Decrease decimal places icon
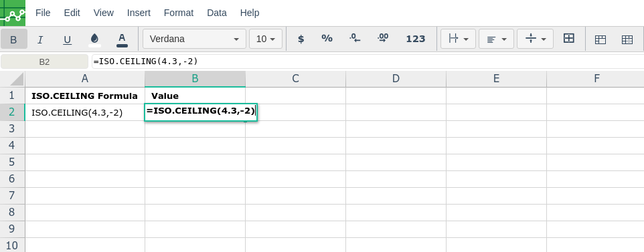The image size is (644, 252). pos(355,39)
